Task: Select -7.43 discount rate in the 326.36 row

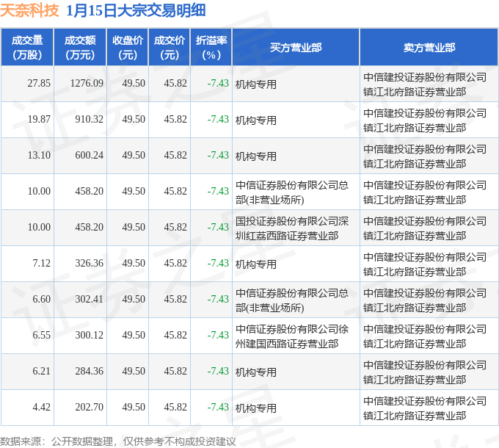Action: pyautogui.click(x=218, y=264)
